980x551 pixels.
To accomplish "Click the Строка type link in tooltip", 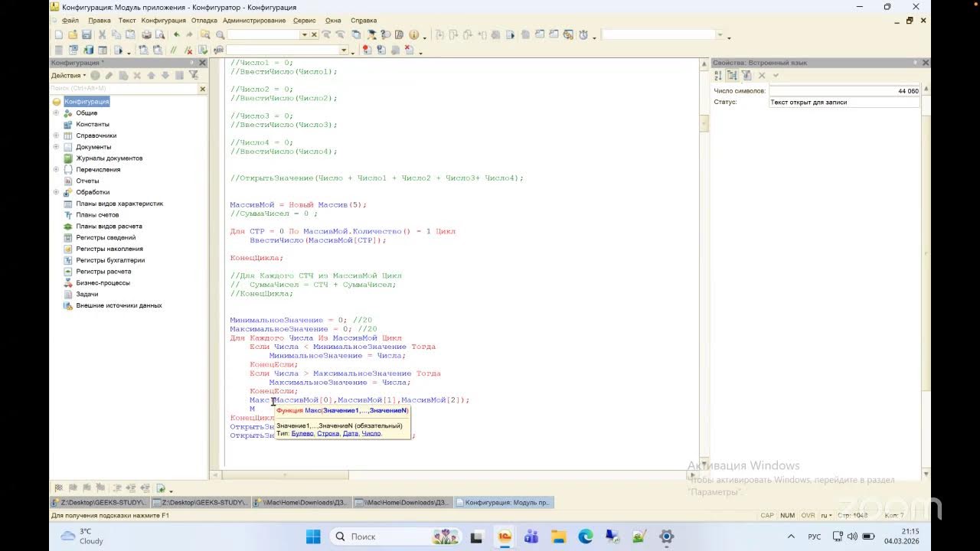I will [x=328, y=434].
